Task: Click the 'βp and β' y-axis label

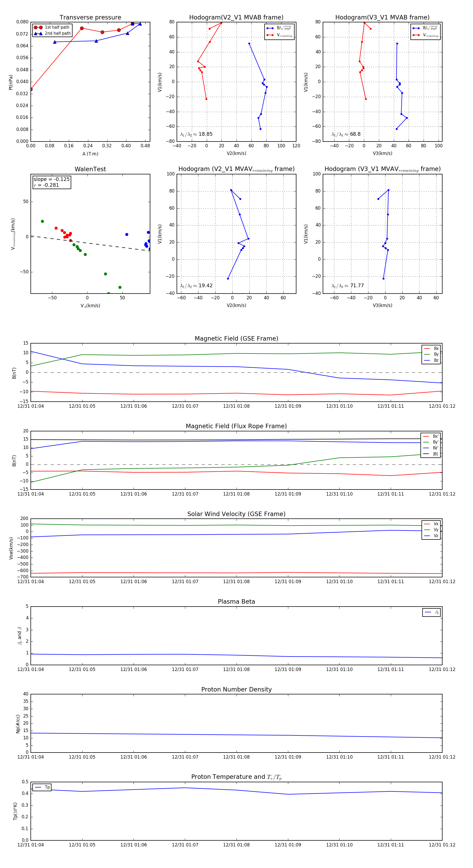Action: (x=19, y=635)
